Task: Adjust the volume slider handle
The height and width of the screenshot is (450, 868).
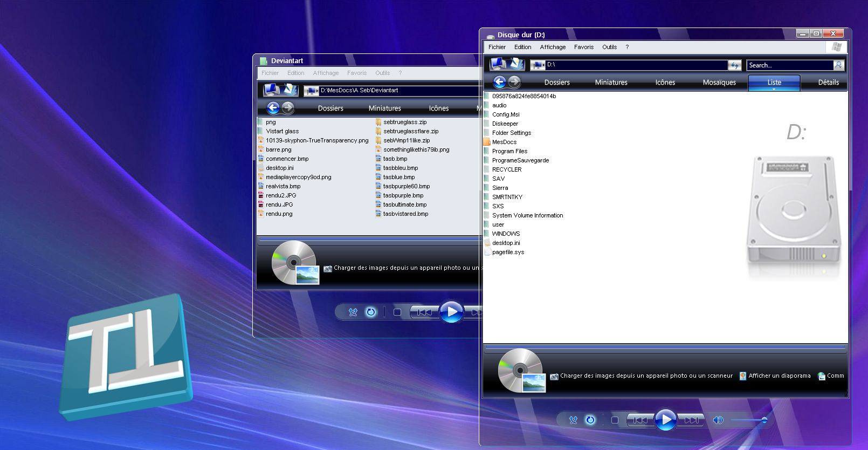Action: (764, 420)
